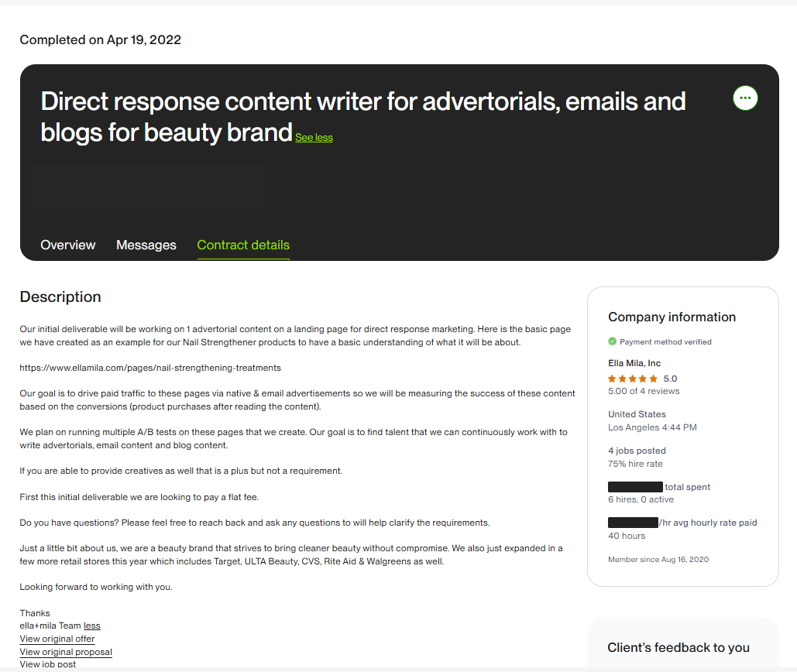The height and width of the screenshot is (672, 797).
Task: Click the Company information heading
Action: click(672, 317)
